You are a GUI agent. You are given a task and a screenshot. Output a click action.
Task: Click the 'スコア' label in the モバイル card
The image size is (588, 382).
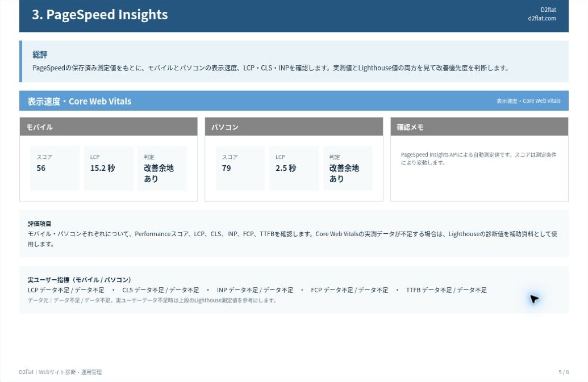(44, 157)
